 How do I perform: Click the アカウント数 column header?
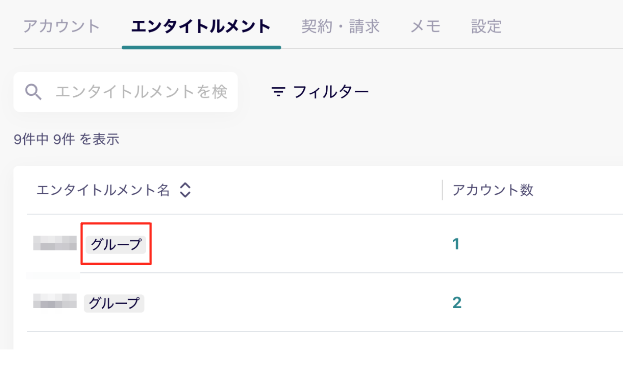(493, 190)
